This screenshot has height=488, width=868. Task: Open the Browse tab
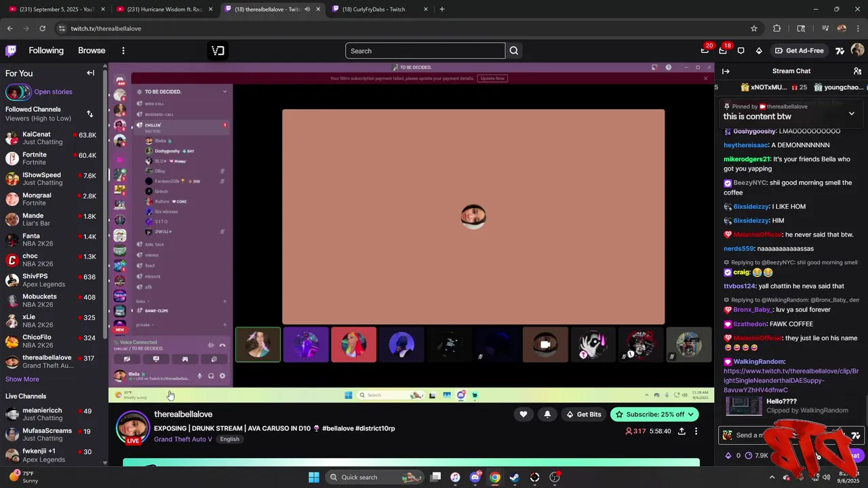92,51
